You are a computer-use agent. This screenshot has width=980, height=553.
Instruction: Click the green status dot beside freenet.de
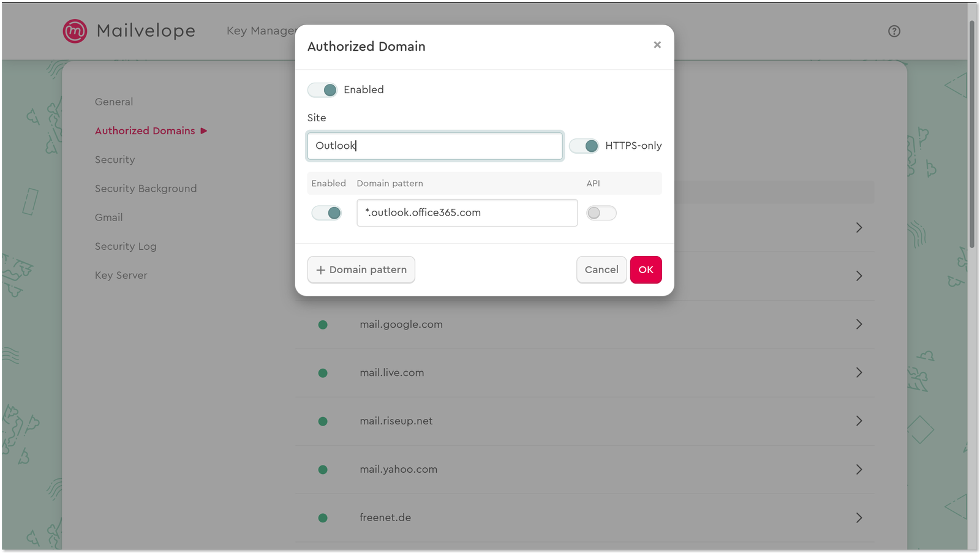[x=323, y=517]
